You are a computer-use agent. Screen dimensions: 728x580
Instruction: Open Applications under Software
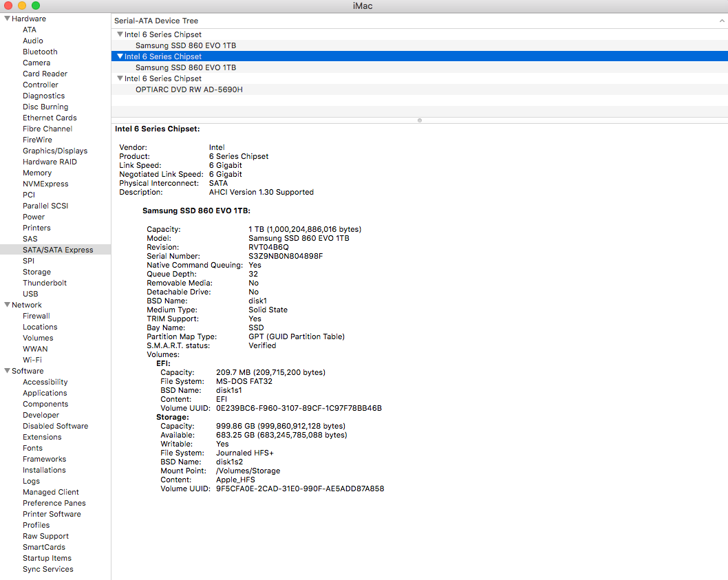point(45,393)
